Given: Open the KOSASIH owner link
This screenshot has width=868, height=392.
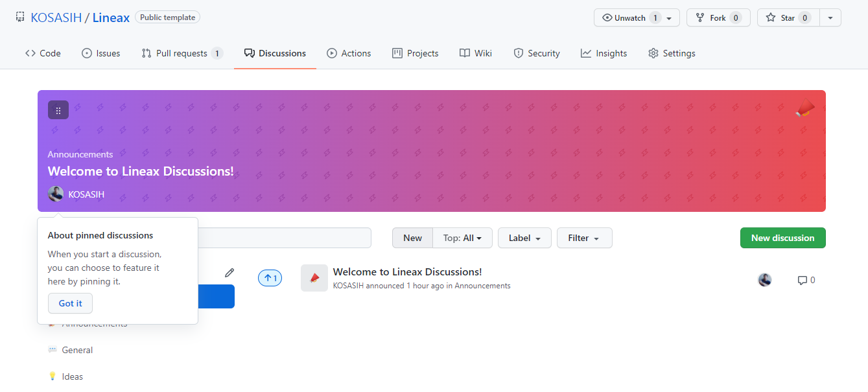Looking at the screenshot, I should coord(56,17).
